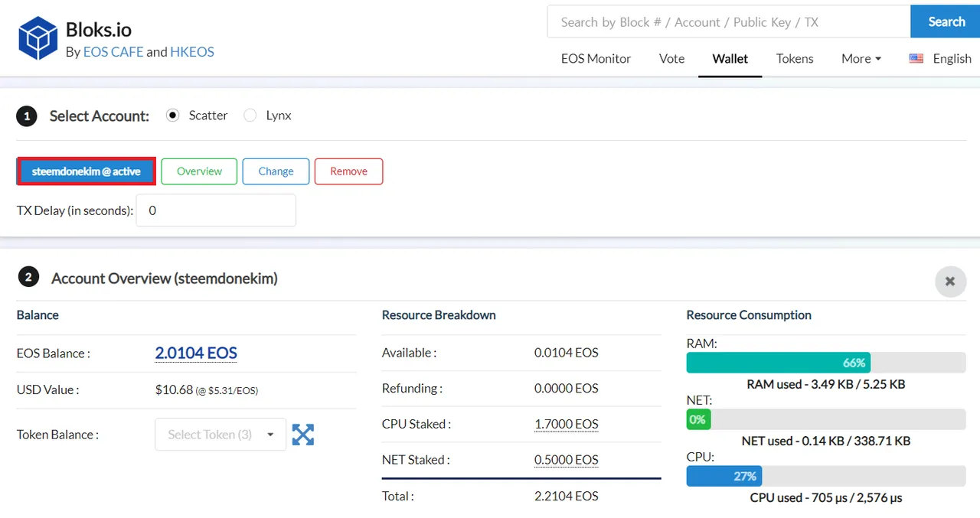Screen dimensions: 980x518
Task: Click the Total 2.2104 EOS value
Action: 567,496
